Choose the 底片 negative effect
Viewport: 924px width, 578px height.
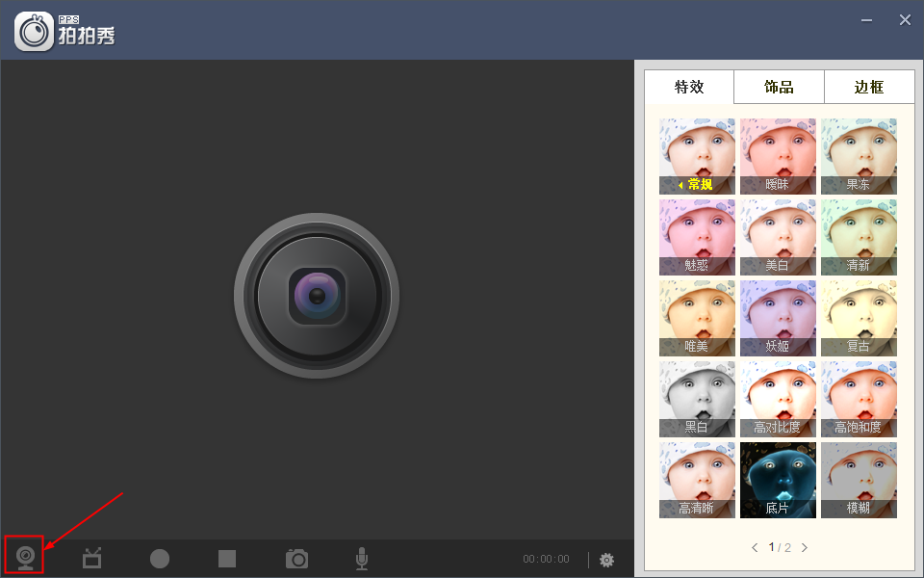[778, 480]
